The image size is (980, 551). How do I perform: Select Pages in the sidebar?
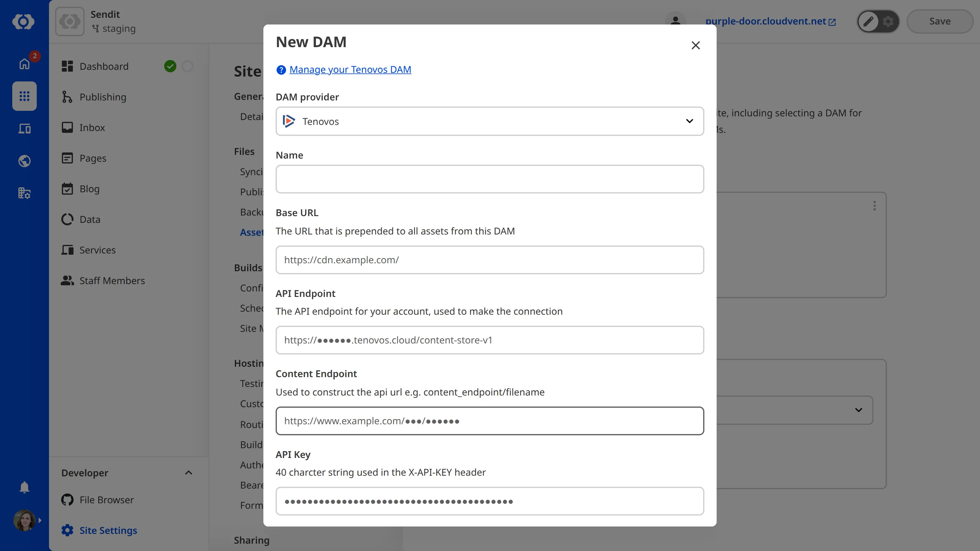[93, 158]
